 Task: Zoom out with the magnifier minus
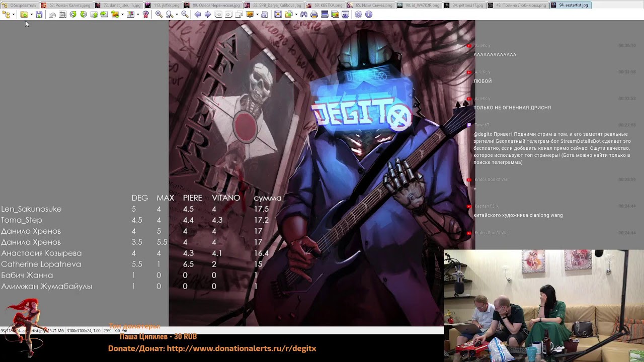pos(185,15)
